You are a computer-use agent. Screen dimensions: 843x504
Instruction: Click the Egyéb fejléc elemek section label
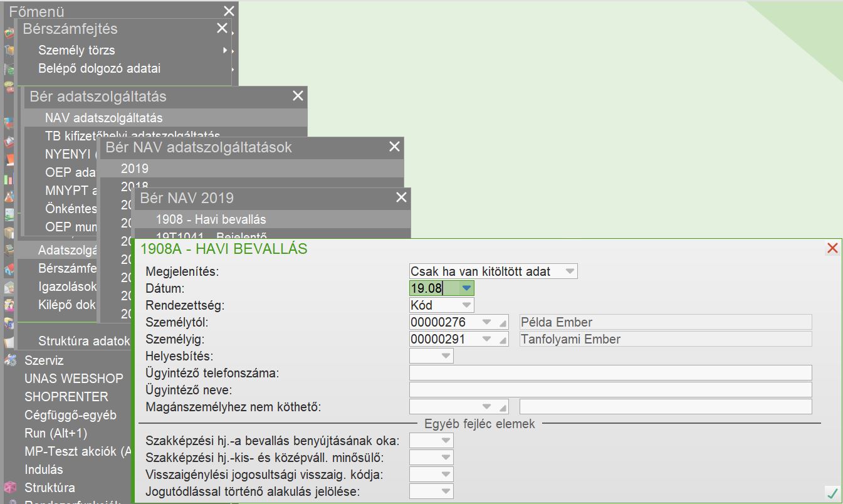(x=479, y=424)
